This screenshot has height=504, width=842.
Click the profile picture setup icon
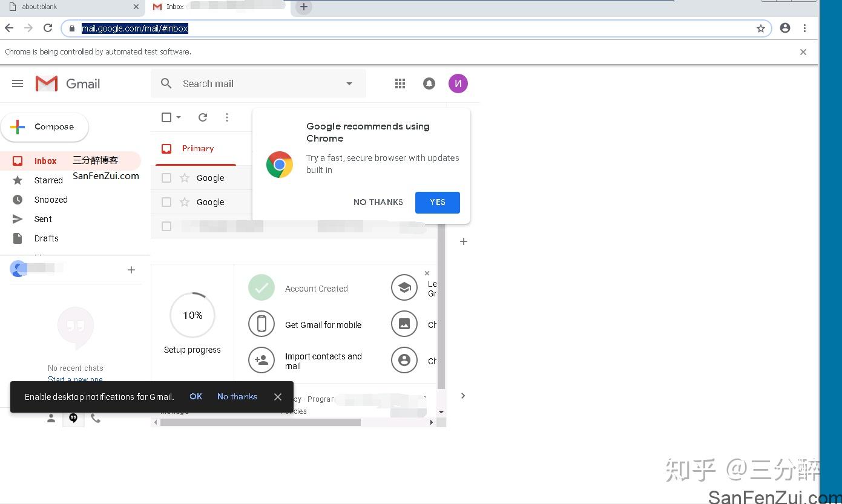tap(404, 361)
